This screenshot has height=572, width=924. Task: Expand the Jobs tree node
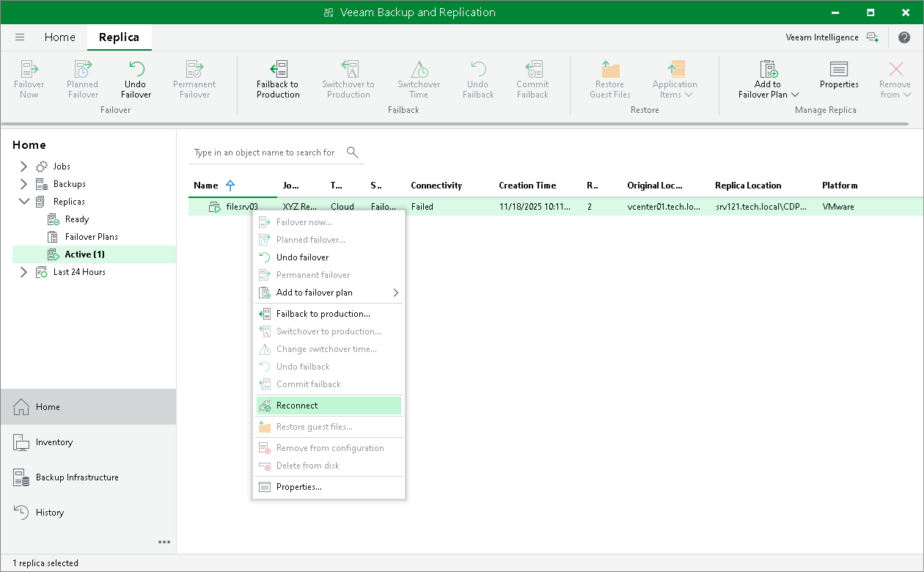click(x=23, y=166)
